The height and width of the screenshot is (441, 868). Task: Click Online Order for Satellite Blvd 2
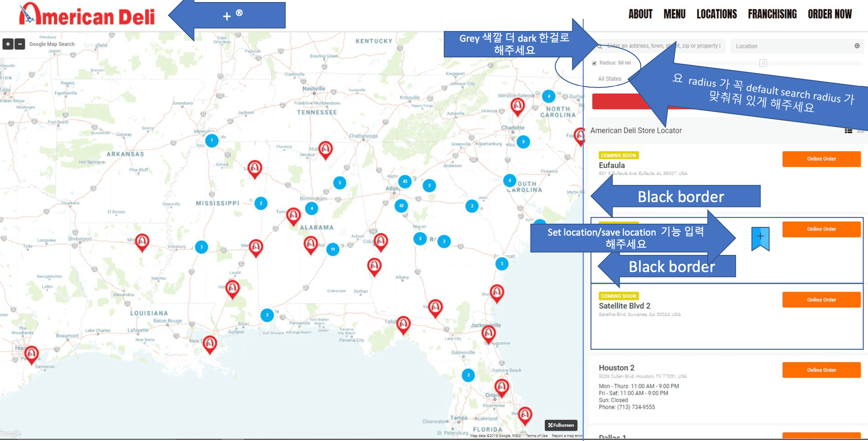(821, 300)
